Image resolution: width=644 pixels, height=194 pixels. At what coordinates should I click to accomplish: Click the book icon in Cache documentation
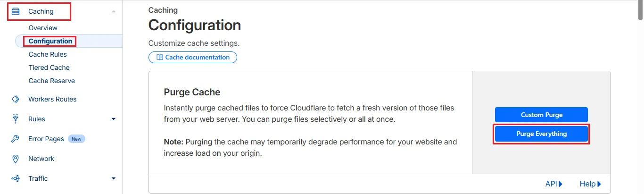click(x=160, y=58)
